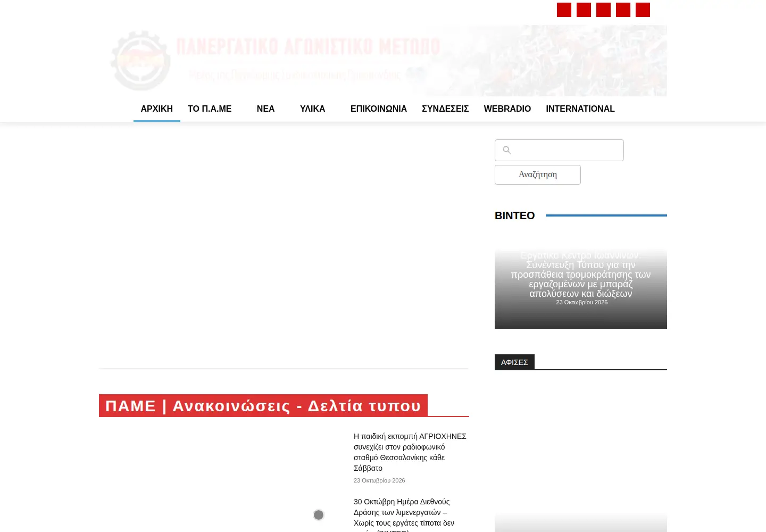Open ΠΑΜΕ | Ανακοινώσεις - Δελτία τυπου heading
The height and width of the screenshot is (532, 766).
(x=263, y=405)
